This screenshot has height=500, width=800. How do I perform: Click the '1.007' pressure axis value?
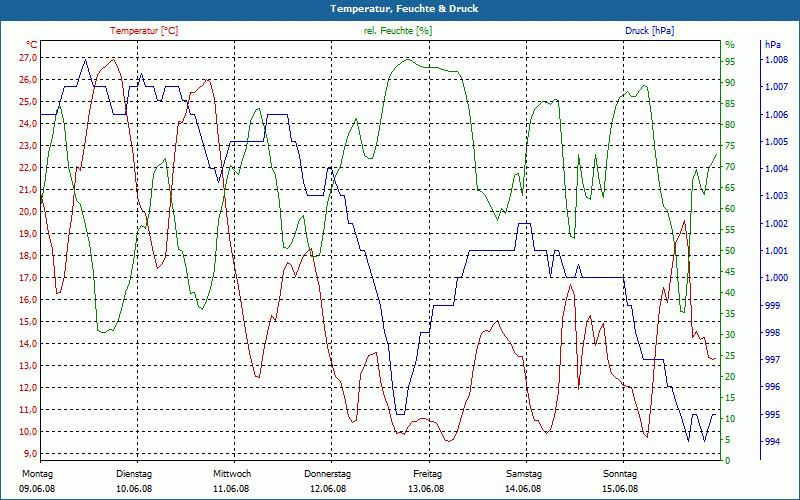coord(777,87)
